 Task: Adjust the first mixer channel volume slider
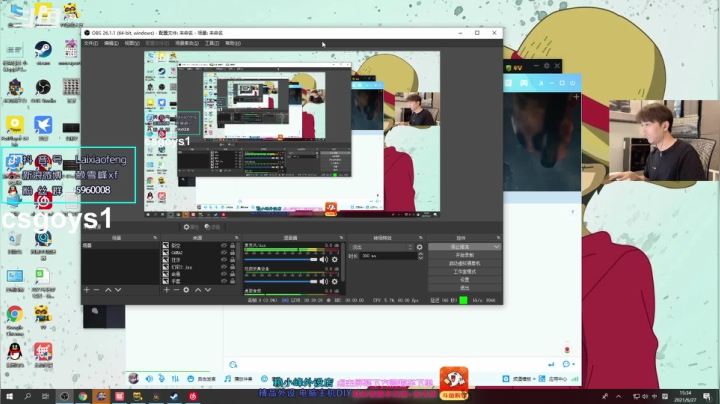tap(281, 259)
